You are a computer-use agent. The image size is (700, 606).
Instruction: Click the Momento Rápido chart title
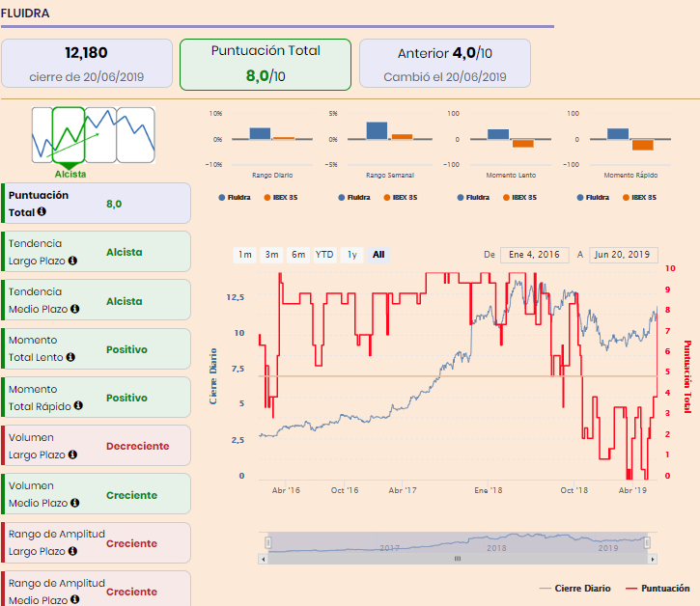pos(630,176)
